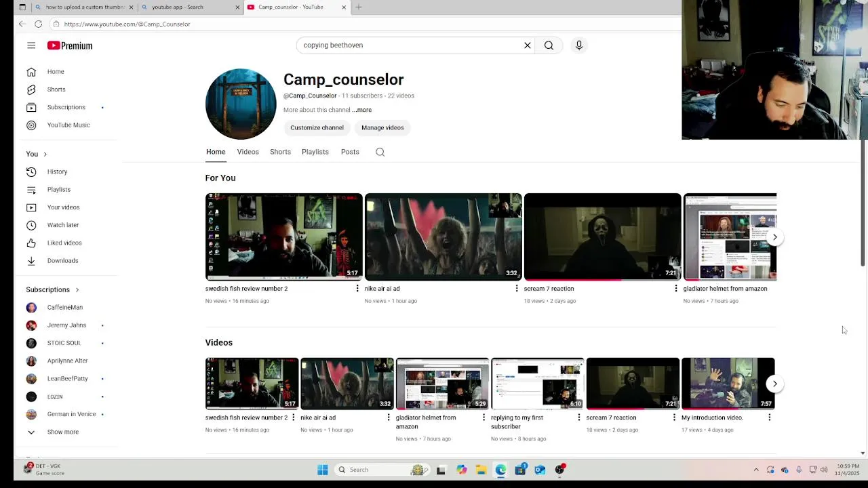868x488 pixels.
Task: Click the page vertical scrollbar
Action: [x=863, y=203]
